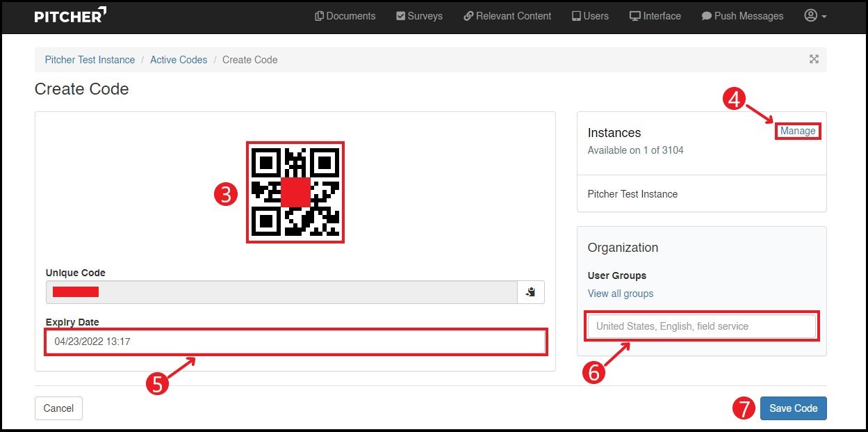Click the Cancel button

click(x=58, y=408)
